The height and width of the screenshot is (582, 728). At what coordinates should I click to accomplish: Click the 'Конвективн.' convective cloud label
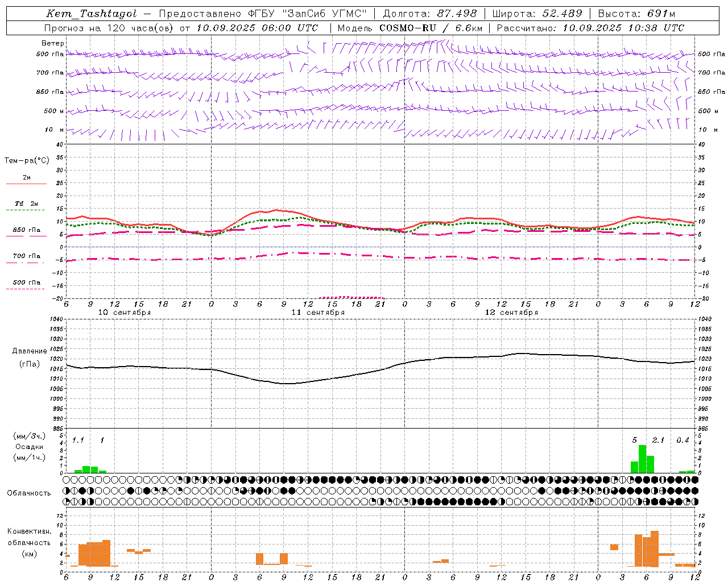29,531
